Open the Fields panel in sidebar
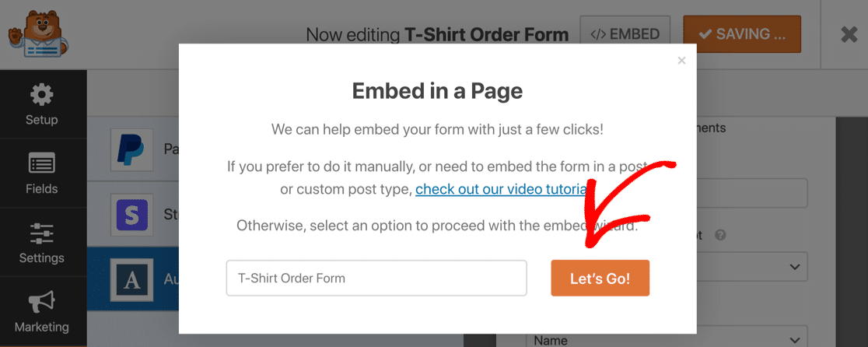 42,173
